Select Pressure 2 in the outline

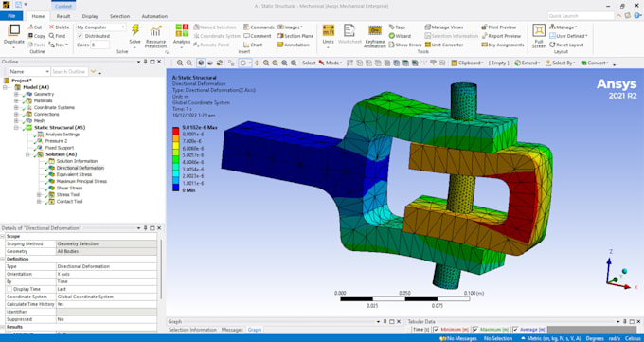[x=56, y=141]
